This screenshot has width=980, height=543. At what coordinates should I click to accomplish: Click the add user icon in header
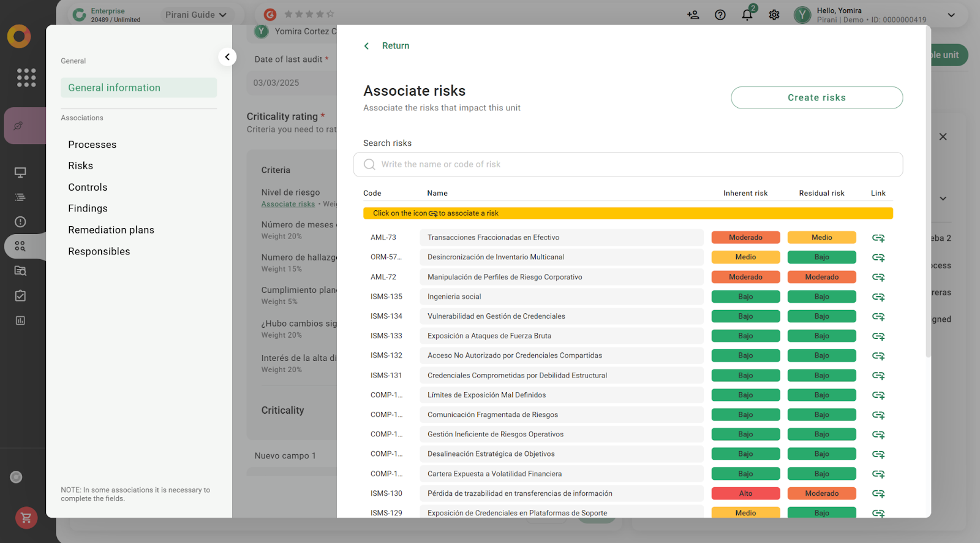pos(693,15)
